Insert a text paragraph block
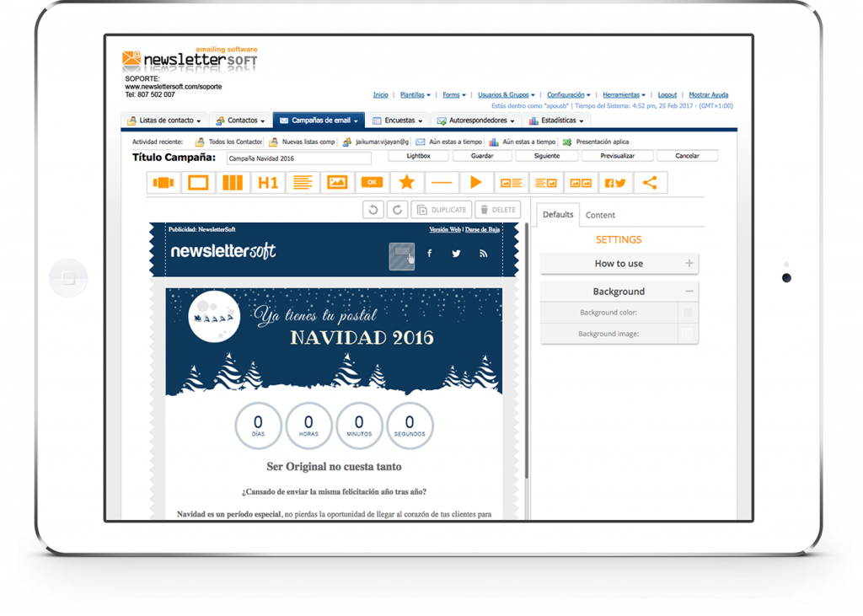The width and height of the screenshot is (863, 616). [x=303, y=183]
